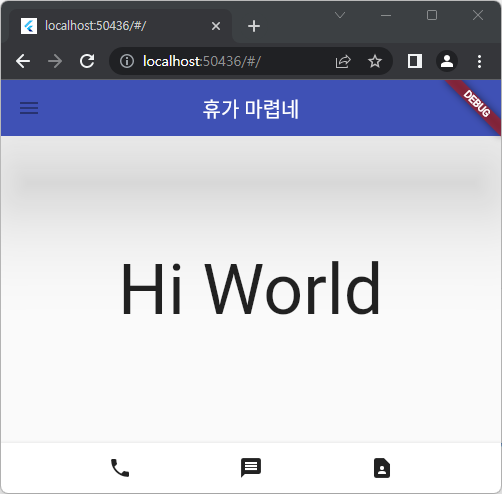Open Chrome three-dot menu
Image resolution: width=502 pixels, height=494 pixels.
click(479, 61)
